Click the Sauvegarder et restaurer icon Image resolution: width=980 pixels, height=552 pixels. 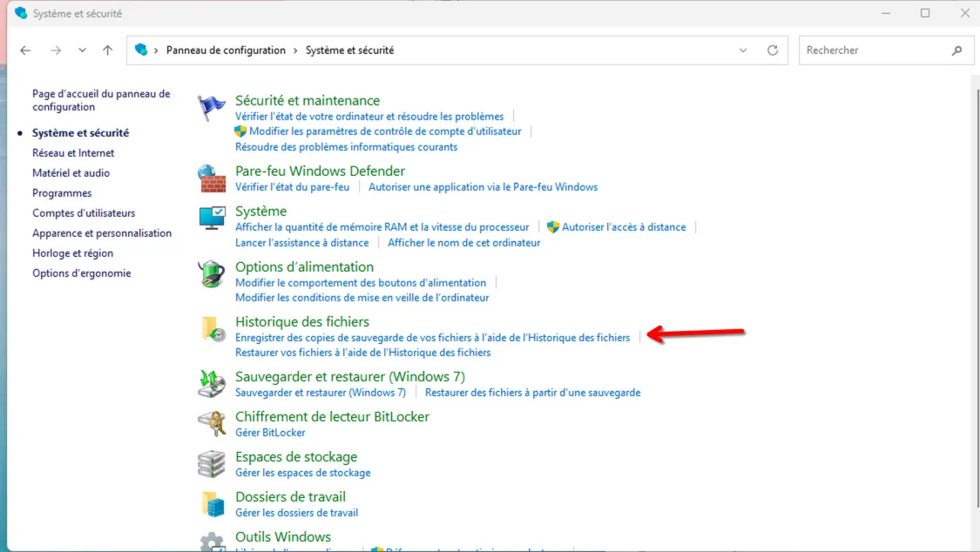pyautogui.click(x=212, y=383)
